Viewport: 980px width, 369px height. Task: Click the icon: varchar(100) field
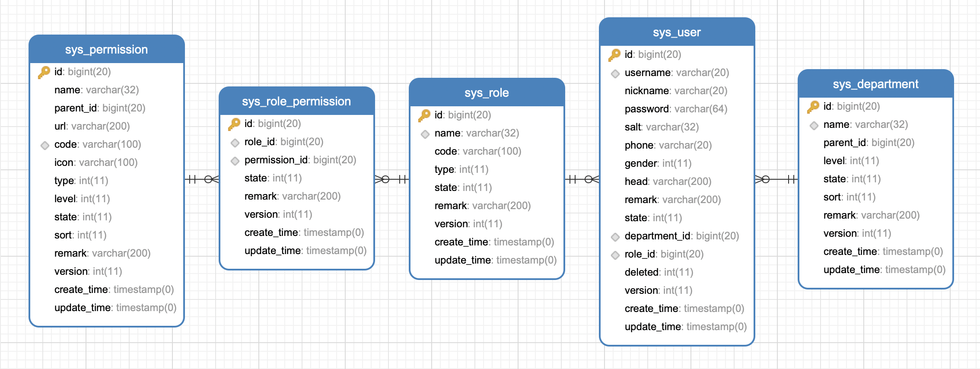point(96,162)
